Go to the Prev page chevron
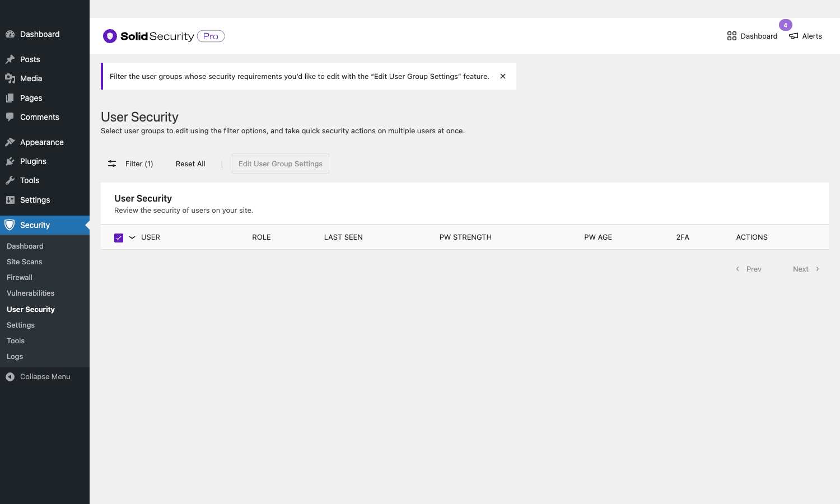 coord(738,269)
